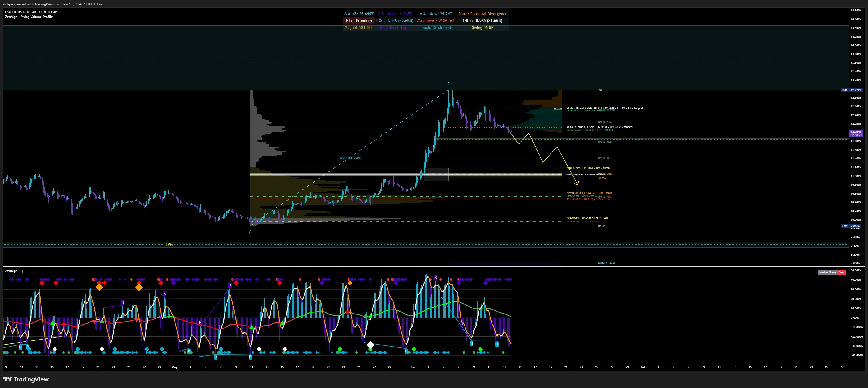Click the 'Swing 56 UP' cell
This screenshot has width=868, height=388.
point(483,28)
